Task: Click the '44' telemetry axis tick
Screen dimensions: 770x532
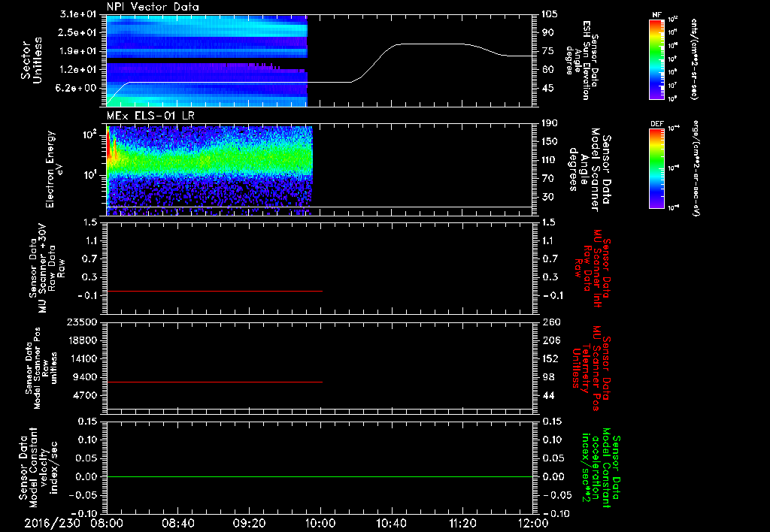Action: pyautogui.click(x=548, y=395)
